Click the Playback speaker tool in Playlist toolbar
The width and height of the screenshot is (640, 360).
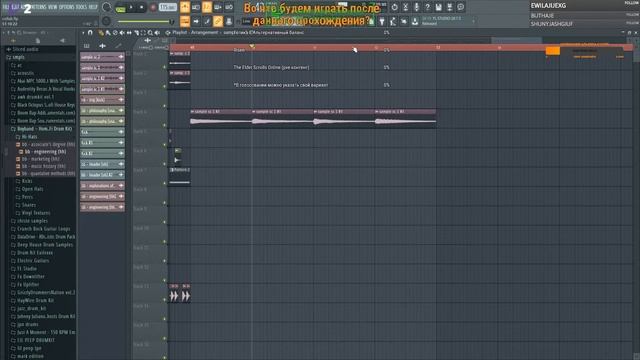(157, 33)
